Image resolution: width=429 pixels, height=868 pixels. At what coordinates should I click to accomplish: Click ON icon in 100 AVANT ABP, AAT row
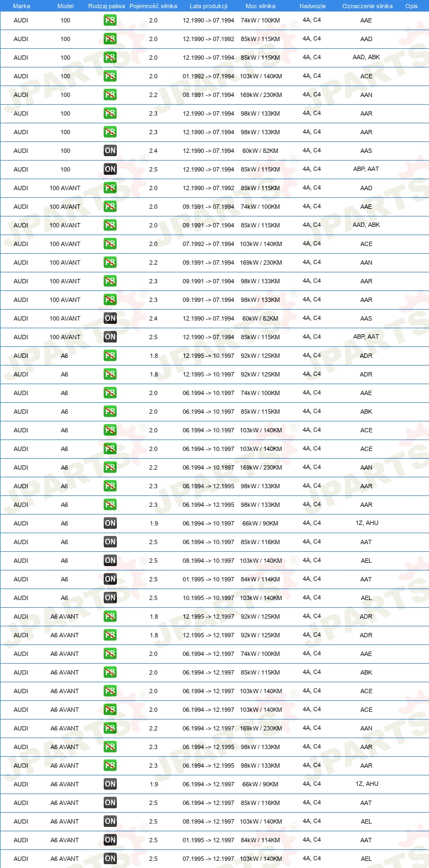(x=110, y=337)
